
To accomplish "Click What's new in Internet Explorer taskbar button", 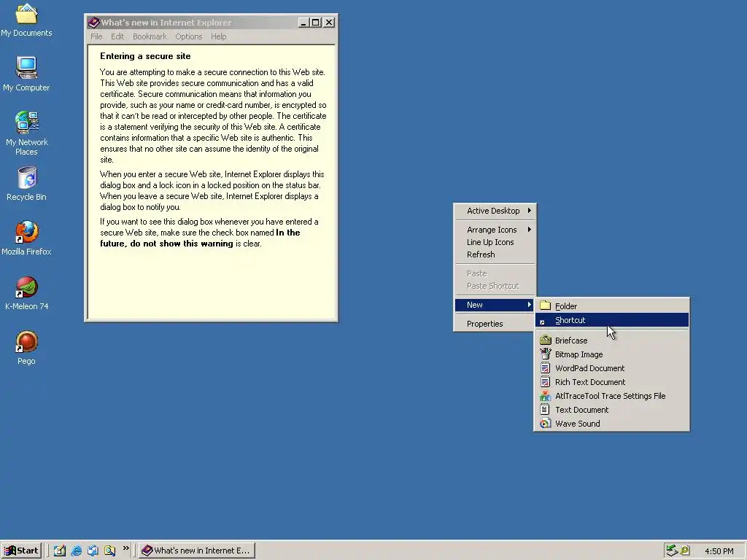I will click(197, 551).
